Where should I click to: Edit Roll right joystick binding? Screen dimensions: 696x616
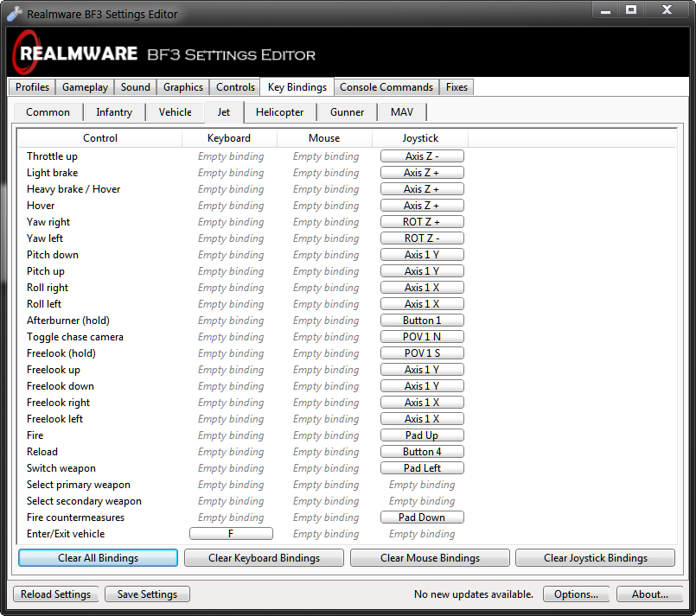(x=422, y=288)
